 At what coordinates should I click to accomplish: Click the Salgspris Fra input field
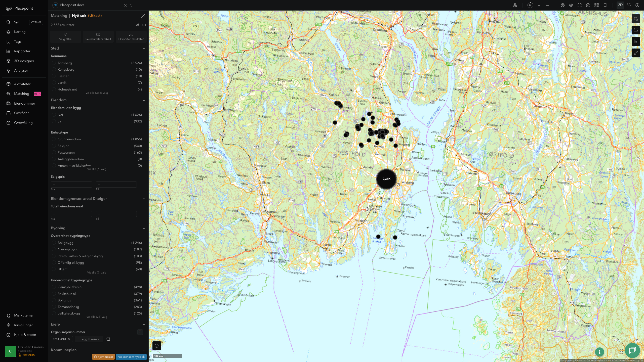point(71,185)
